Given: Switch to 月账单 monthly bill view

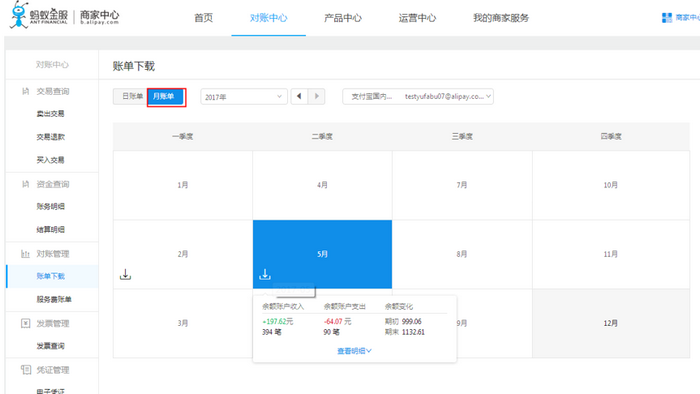Looking at the screenshot, I should point(166,96).
